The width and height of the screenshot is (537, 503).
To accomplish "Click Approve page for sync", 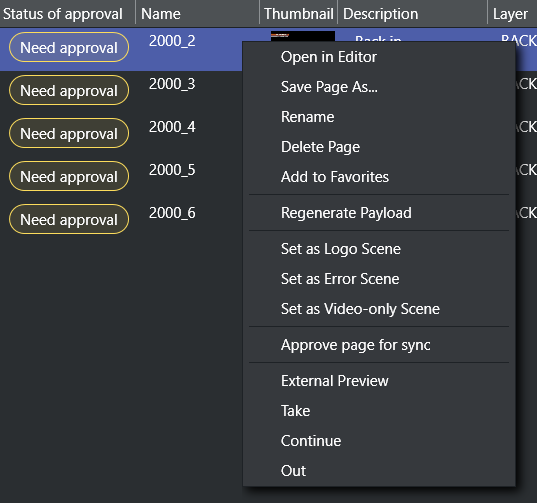I will point(379,345).
